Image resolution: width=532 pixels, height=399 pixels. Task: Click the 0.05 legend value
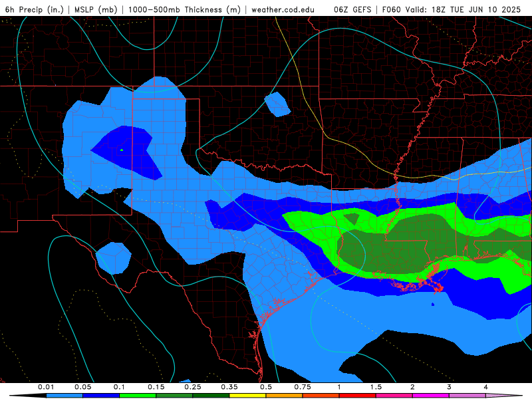click(x=82, y=387)
